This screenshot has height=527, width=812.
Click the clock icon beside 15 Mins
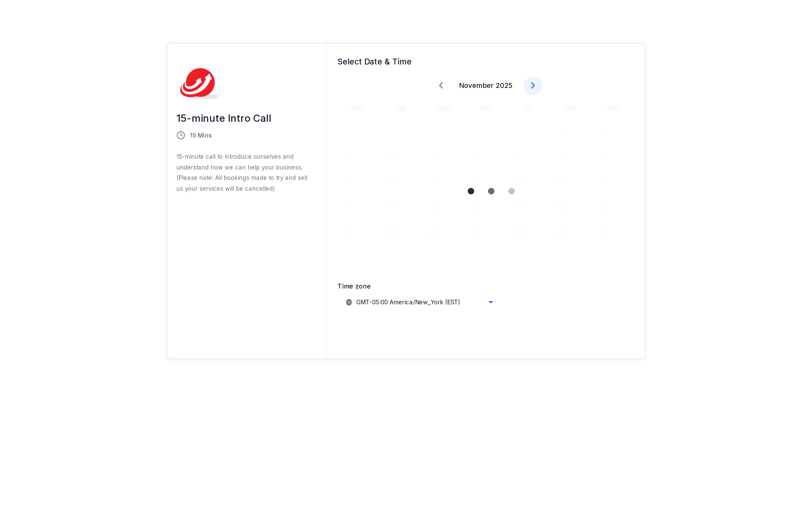[181, 135]
